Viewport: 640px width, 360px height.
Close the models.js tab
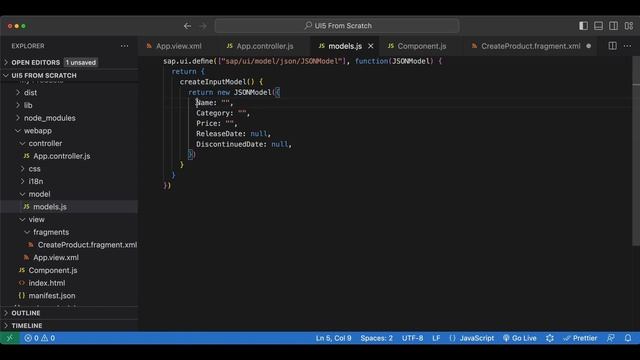(x=371, y=46)
